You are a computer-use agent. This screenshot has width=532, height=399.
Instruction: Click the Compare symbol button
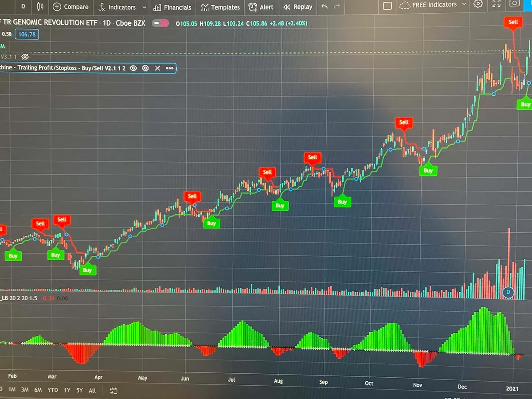click(x=70, y=7)
